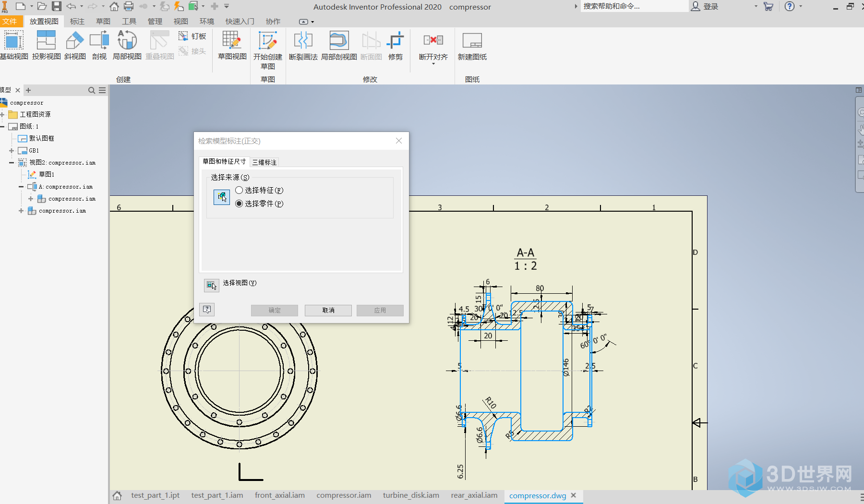Click the help search input field
This screenshot has width=864, height=504.
point(634,6)
